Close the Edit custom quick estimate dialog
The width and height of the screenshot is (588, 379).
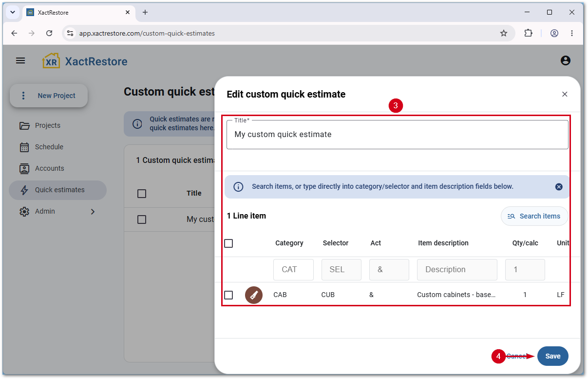(x=565, y=94)
